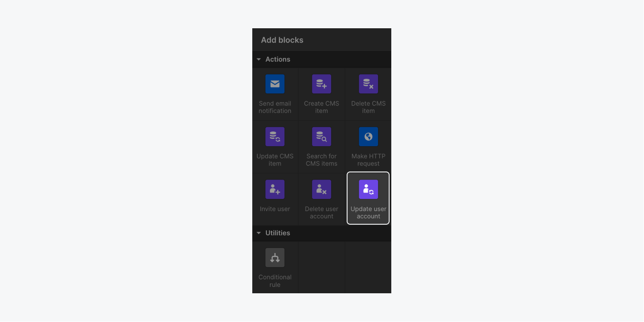This screenshot has height=322, width=644.
Task: Click the Make HTTP request label
Action: [369, 160]
